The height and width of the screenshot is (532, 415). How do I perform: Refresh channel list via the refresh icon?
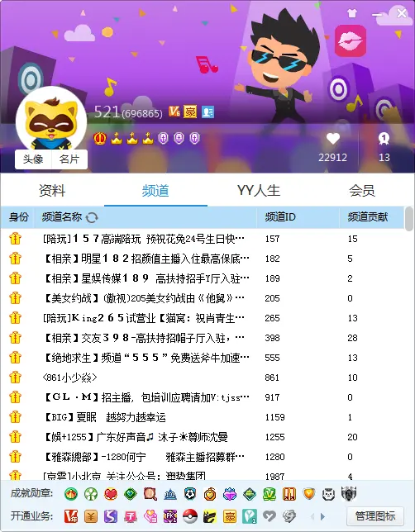(x=92, y=217)
